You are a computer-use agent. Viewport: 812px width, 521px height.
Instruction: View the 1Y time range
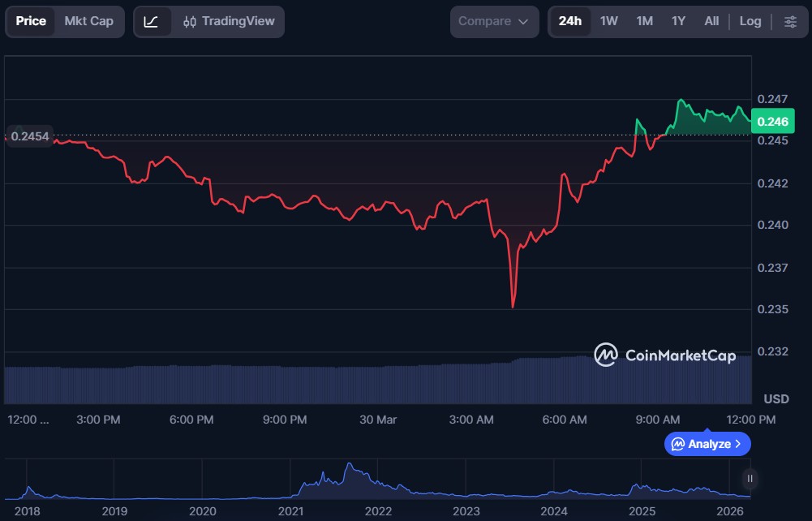coord(679,21)
